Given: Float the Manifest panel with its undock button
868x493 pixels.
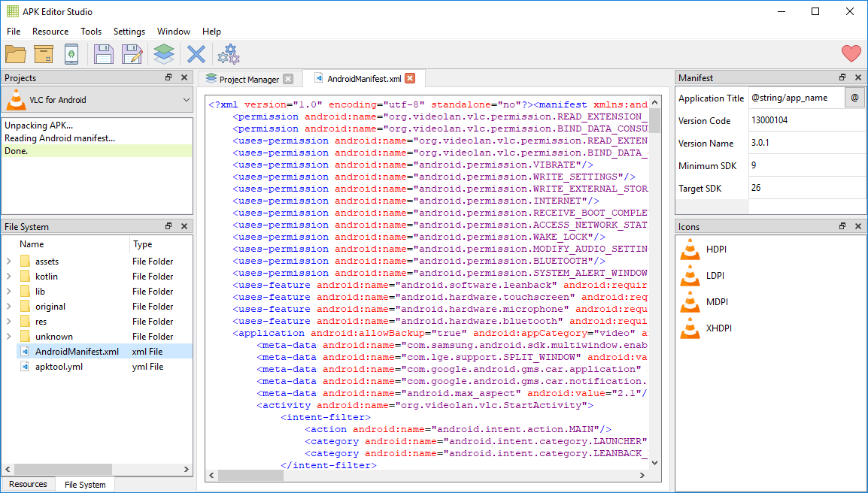Looking at the screenshot, I should (x=842, y=77).
